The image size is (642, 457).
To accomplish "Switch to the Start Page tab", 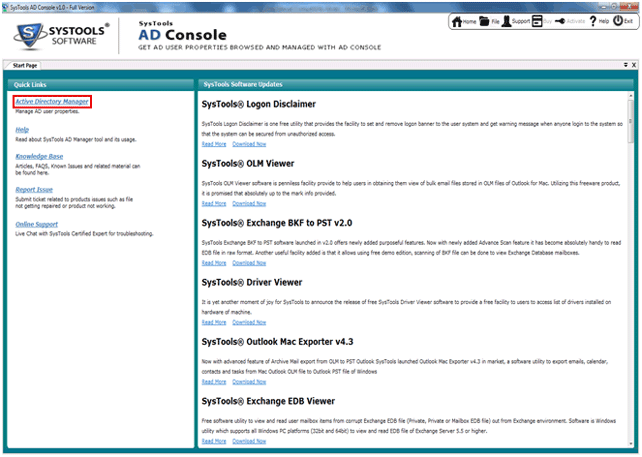I will click(x=25, y=66).
